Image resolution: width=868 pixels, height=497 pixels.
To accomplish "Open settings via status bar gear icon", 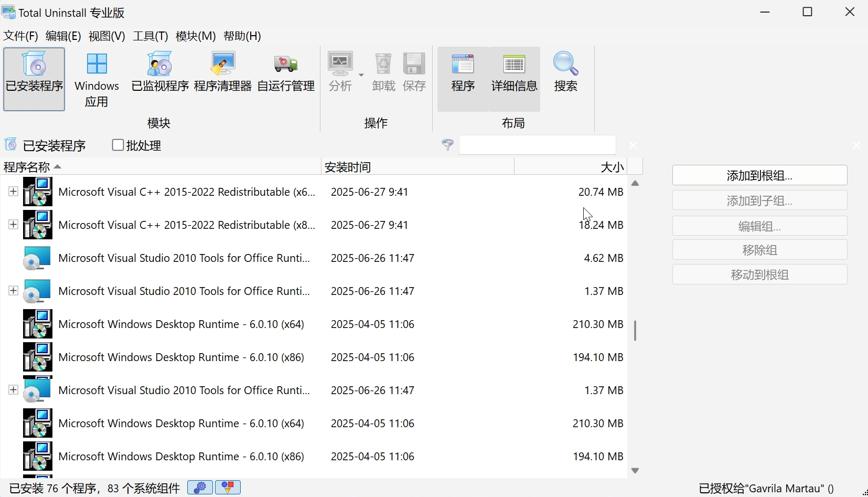I will click(199, 488).
